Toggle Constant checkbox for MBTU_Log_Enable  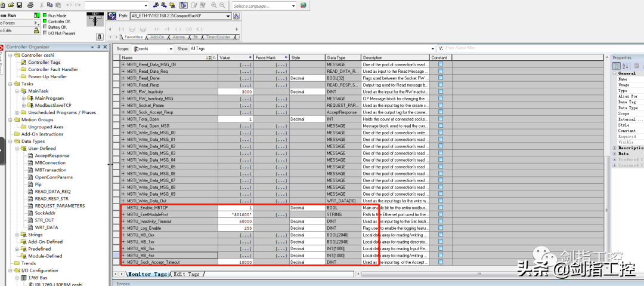coord(441,227)
